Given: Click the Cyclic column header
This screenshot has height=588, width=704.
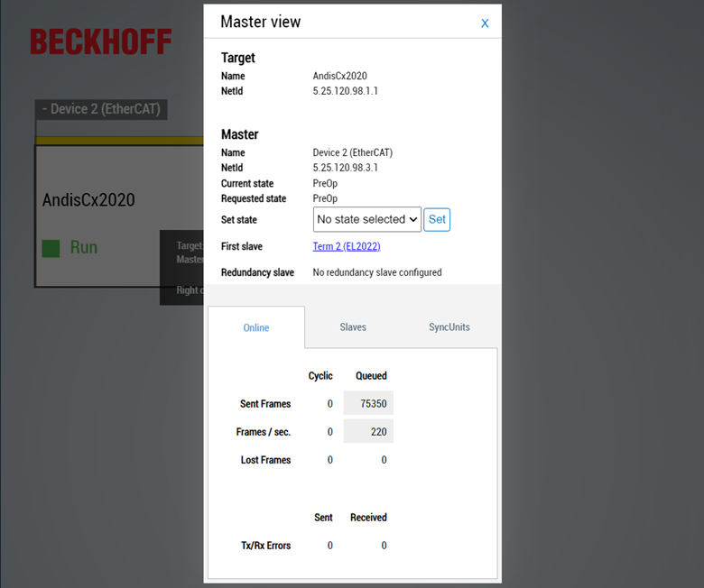Looking at the screenshot, I should pos(320,376).
